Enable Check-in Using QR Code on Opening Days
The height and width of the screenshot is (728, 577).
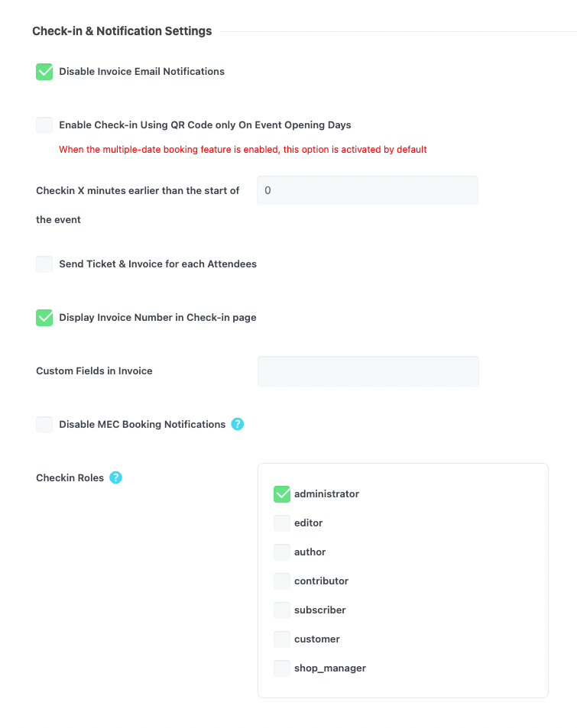pos(44,125)
